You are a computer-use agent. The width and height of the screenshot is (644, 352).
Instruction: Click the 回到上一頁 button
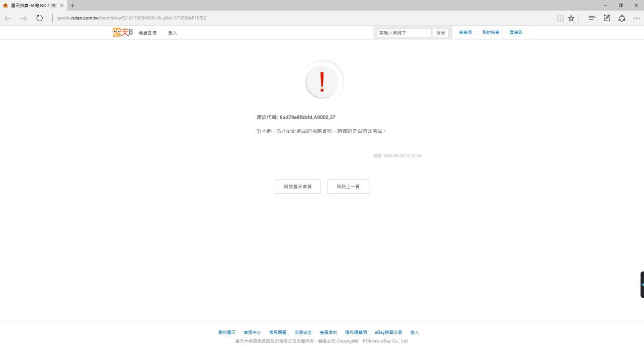(x=348, y=187)
